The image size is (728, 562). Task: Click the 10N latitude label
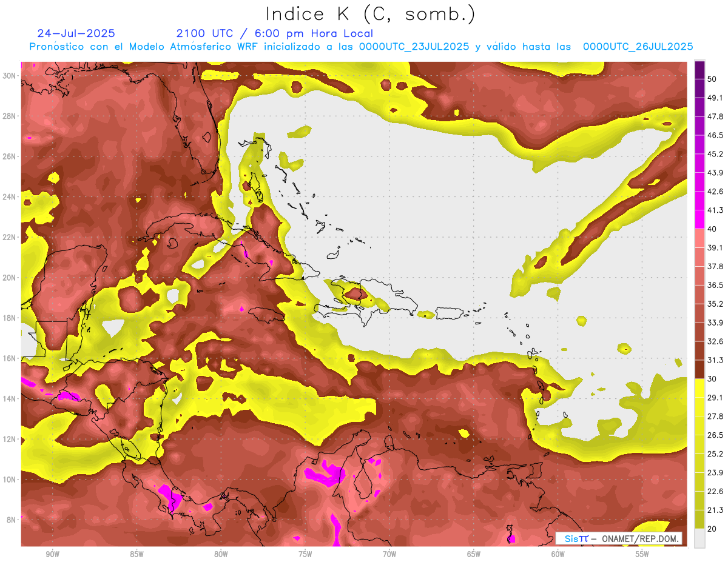[x=9, y=479]
